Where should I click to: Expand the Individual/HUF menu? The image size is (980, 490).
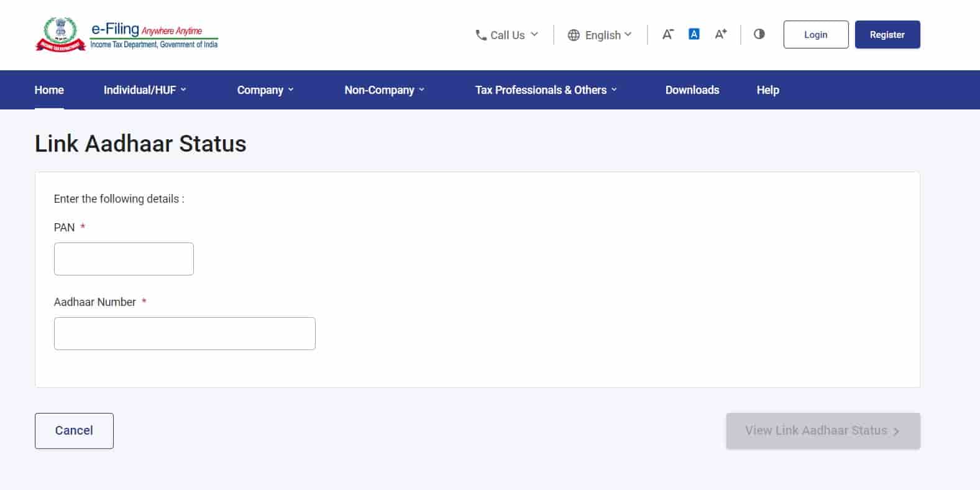click(145, 90)
